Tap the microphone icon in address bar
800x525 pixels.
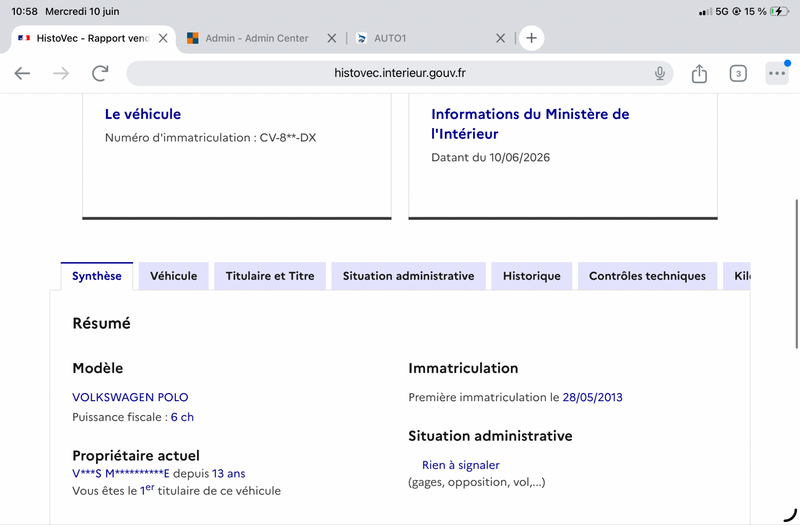pos(660,73)
